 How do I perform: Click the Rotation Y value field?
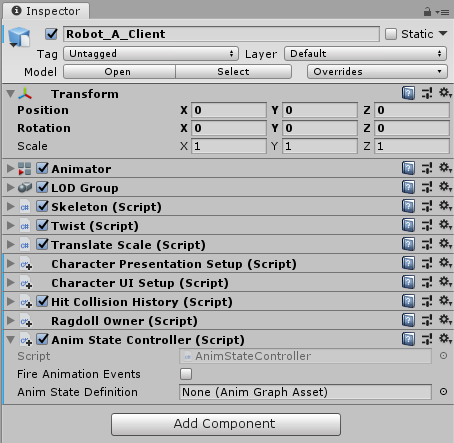320,128
